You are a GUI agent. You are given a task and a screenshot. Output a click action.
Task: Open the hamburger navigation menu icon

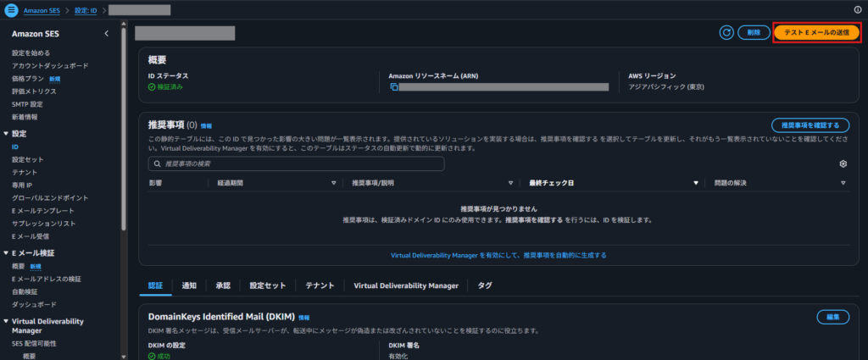[x=12, y=10]
